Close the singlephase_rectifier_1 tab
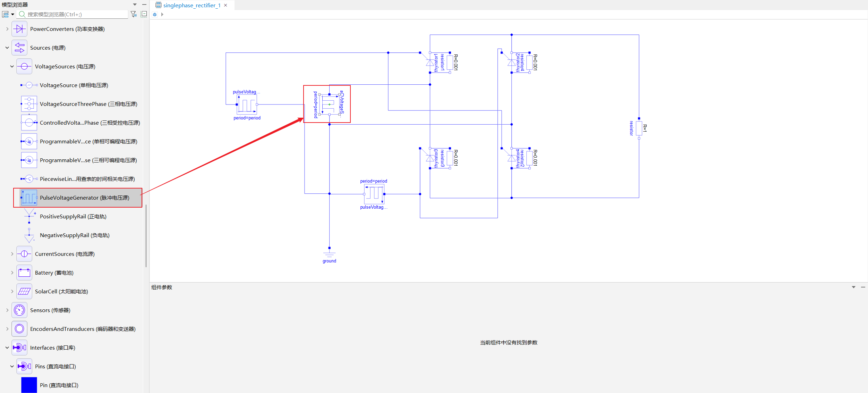868x393 pixels. [x=225, y=5]
